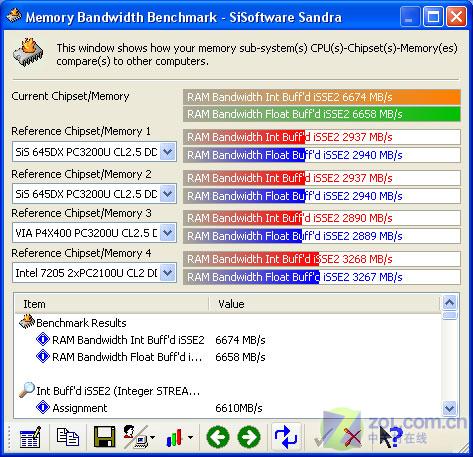Click the flaming memory chip header icon

coord(28,53)
